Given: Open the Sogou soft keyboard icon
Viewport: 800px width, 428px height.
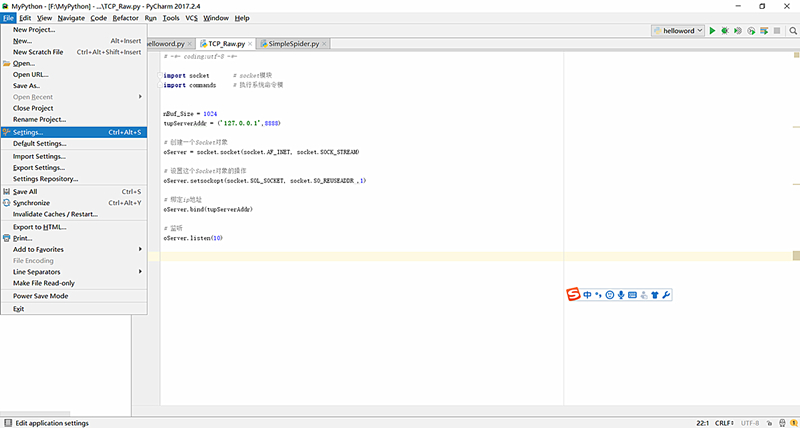Looking at the screenshot, I should coord(633,295).
